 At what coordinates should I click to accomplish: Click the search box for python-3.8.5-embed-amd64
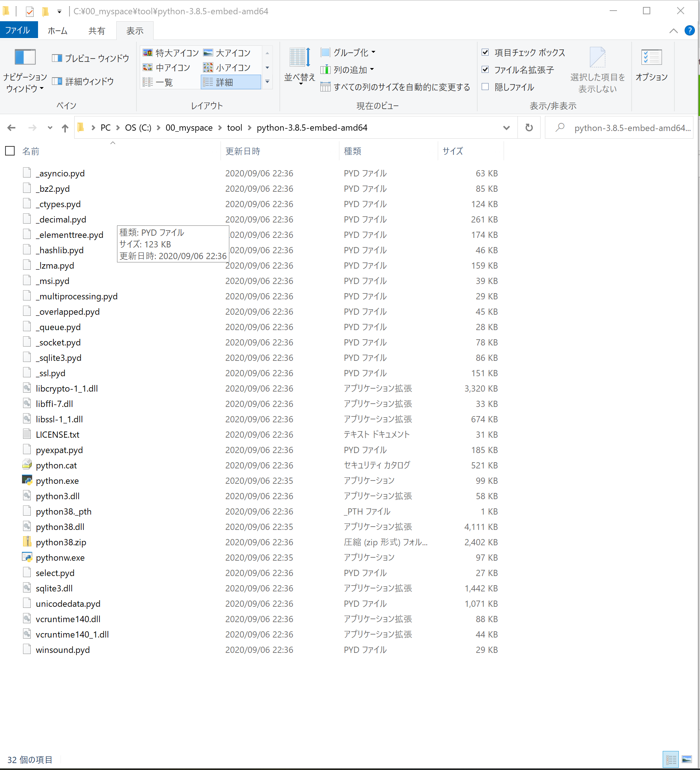[619, 128]
